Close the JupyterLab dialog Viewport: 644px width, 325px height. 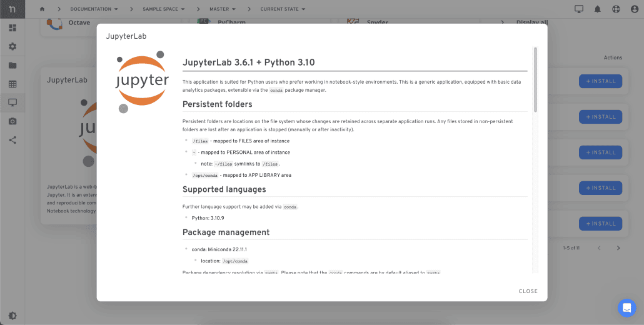[x=528, y=291]
